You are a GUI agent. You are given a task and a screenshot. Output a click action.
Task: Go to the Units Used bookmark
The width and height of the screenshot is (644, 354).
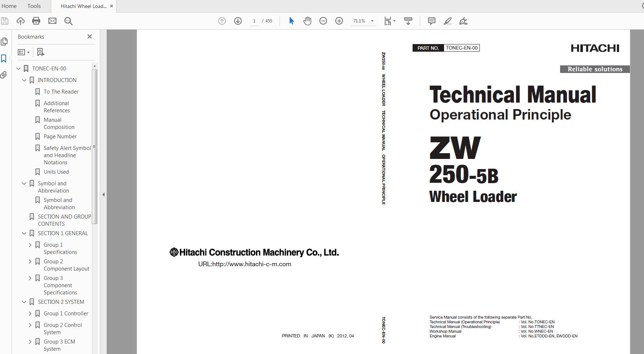(56, 172)
